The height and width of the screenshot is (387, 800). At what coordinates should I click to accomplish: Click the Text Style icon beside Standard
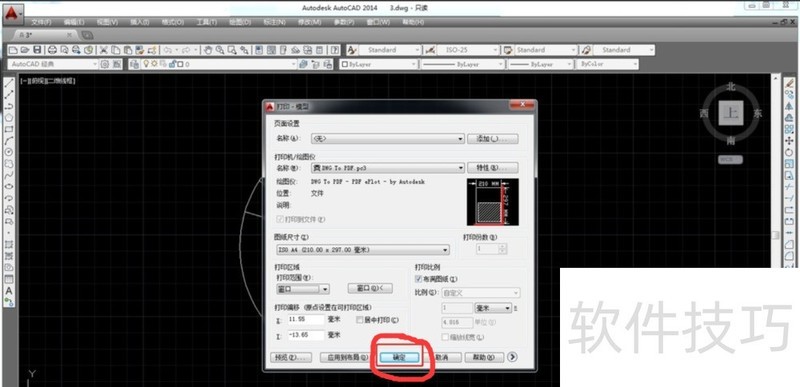(352, 50)
